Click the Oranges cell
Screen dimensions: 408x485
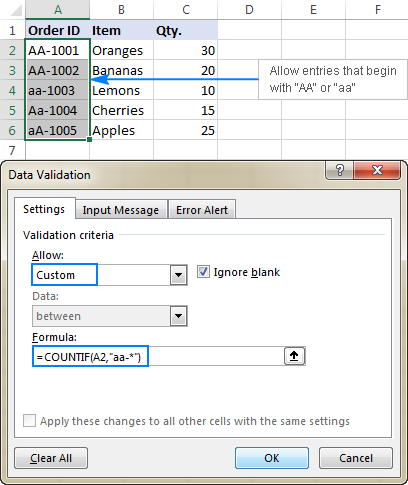click(x=121, y=50)
